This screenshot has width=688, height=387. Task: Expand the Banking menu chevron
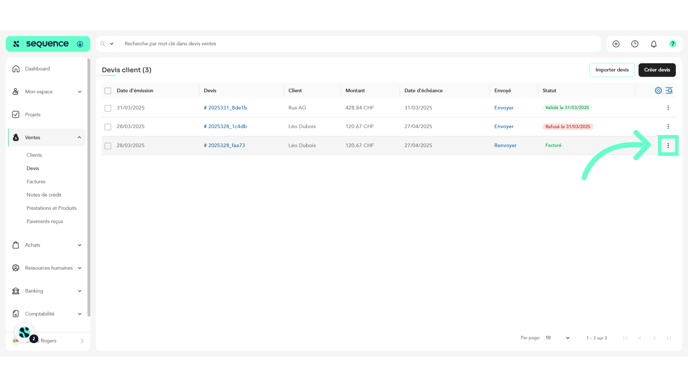coord(79,291)
